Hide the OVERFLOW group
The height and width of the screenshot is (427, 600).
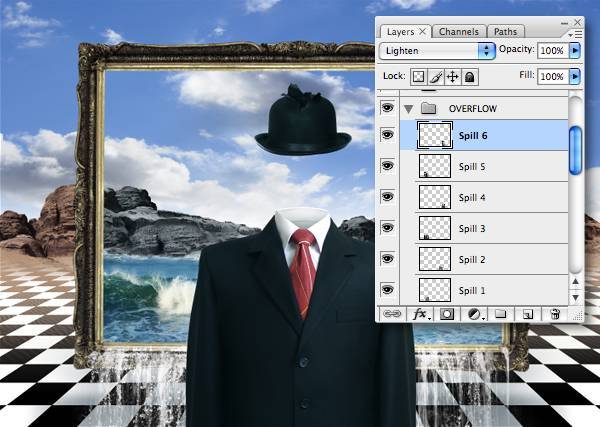click(388, 108)
